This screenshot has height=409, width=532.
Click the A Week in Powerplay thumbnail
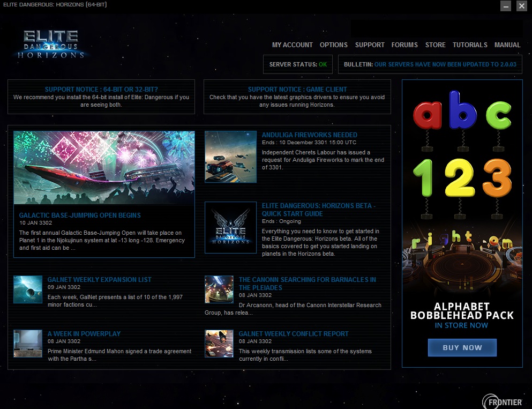point(28,344)
